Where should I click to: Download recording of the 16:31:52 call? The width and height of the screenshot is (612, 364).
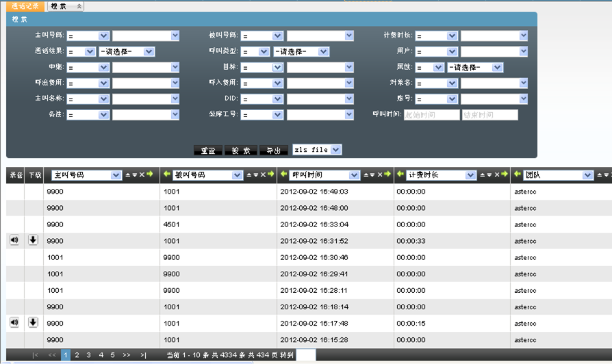click(33, 240)
